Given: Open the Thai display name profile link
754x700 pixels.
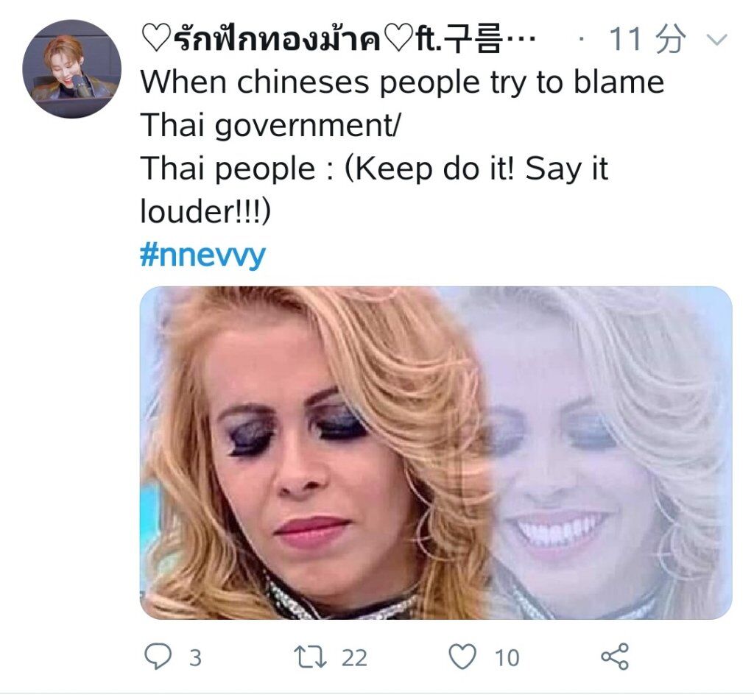Looking at the screenshot, I should point(337,39).
